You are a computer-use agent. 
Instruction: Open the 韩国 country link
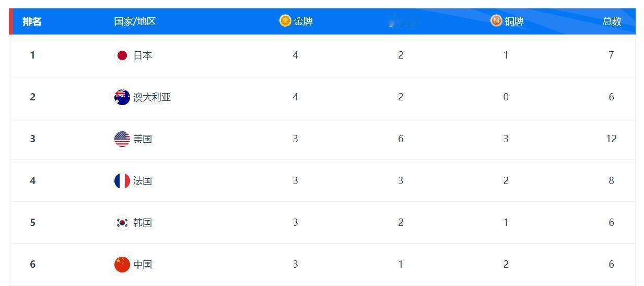[x=143, y=223]
